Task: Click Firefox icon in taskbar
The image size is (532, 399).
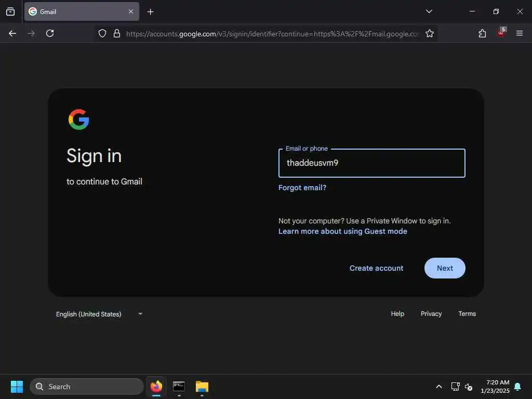Action: (156, 387)
